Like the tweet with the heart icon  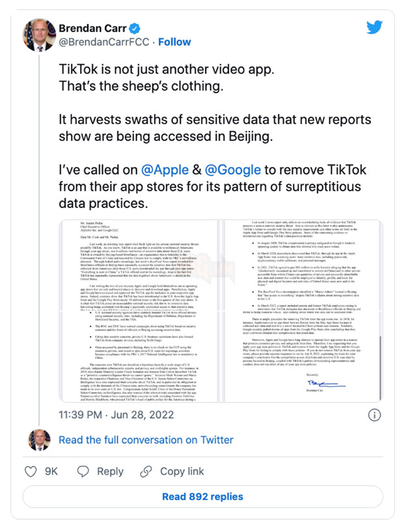[x=31, y=472]
